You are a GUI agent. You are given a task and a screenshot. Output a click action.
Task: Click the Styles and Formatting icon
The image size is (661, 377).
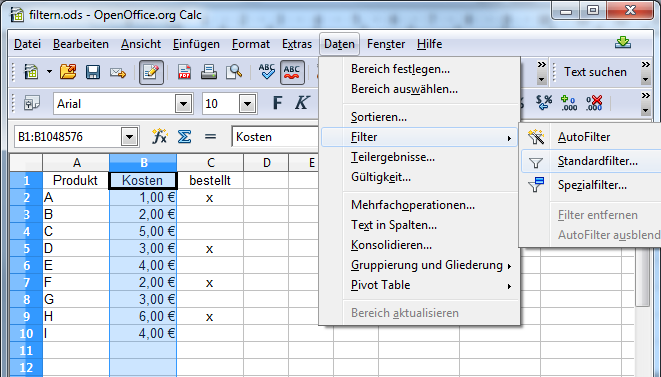point(32,103)
